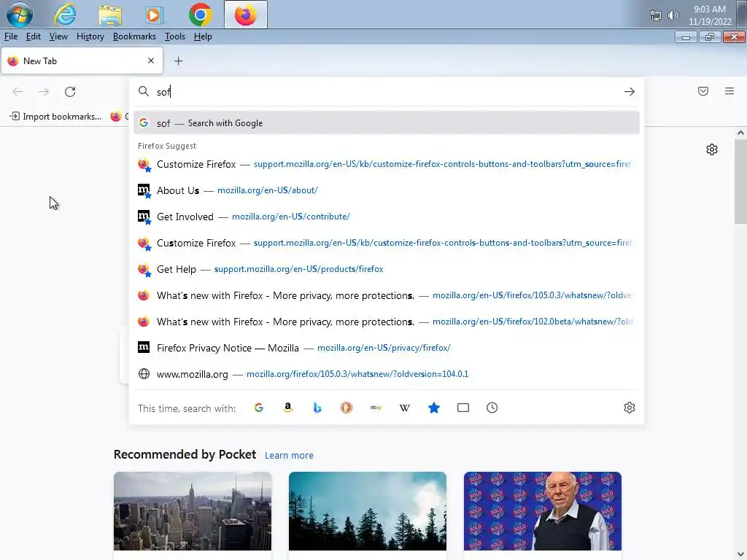Screen dimensions: 747x560
Task: Open the Get Help suggestion
Action: click(x=387, y=269)
